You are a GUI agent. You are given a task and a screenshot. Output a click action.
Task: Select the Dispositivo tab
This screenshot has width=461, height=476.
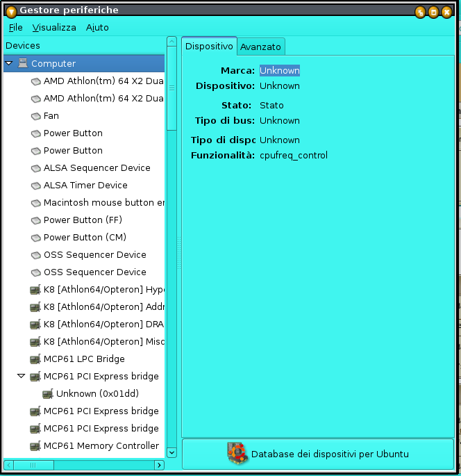tap(209, 46)
